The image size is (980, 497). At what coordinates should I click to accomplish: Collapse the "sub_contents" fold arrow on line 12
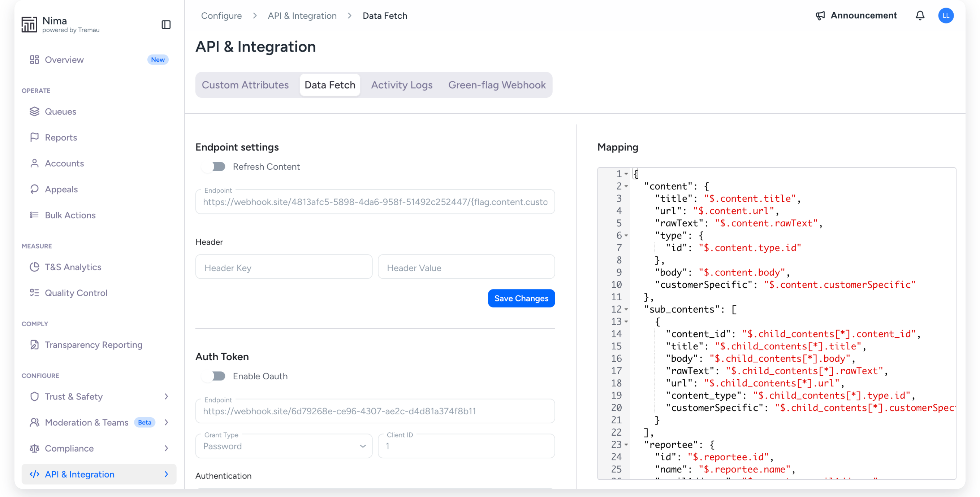coord(626,309)
